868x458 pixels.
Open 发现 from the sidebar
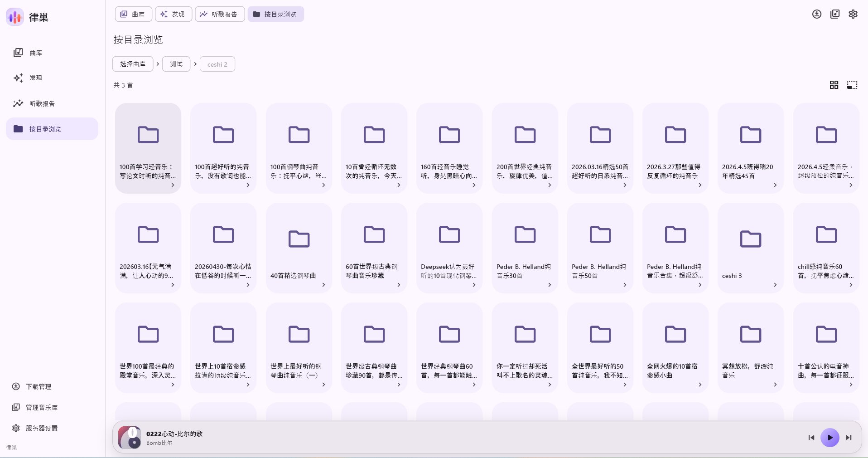point(52,78)
